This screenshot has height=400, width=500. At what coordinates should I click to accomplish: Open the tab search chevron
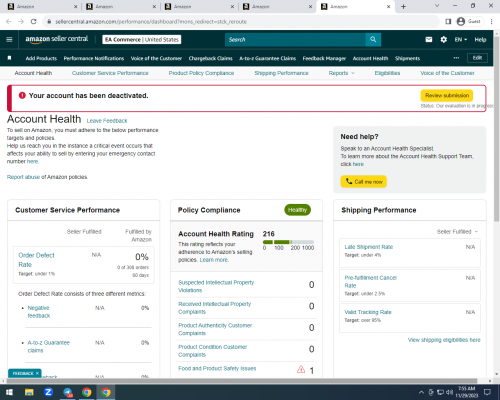pos(437,6)
